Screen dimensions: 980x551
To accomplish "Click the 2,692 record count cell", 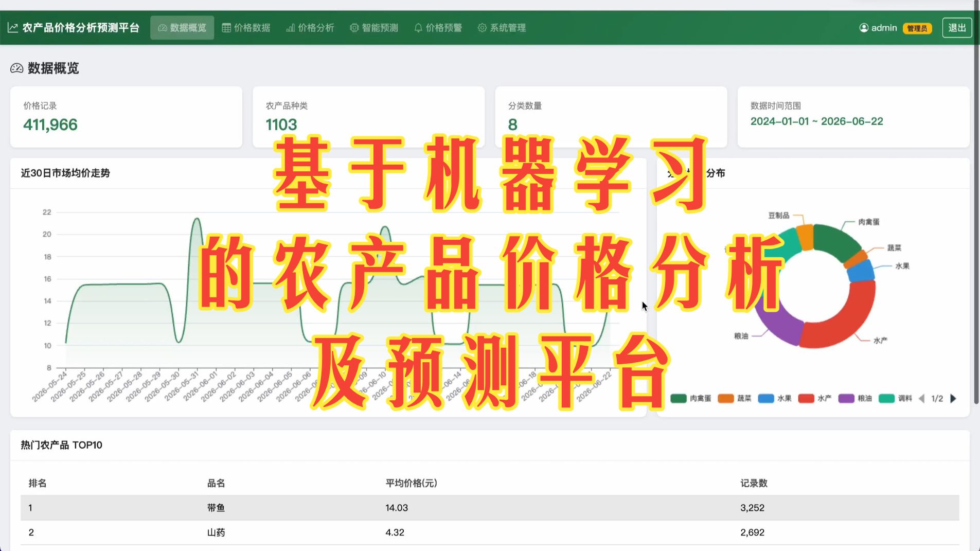I will (752, 532).
